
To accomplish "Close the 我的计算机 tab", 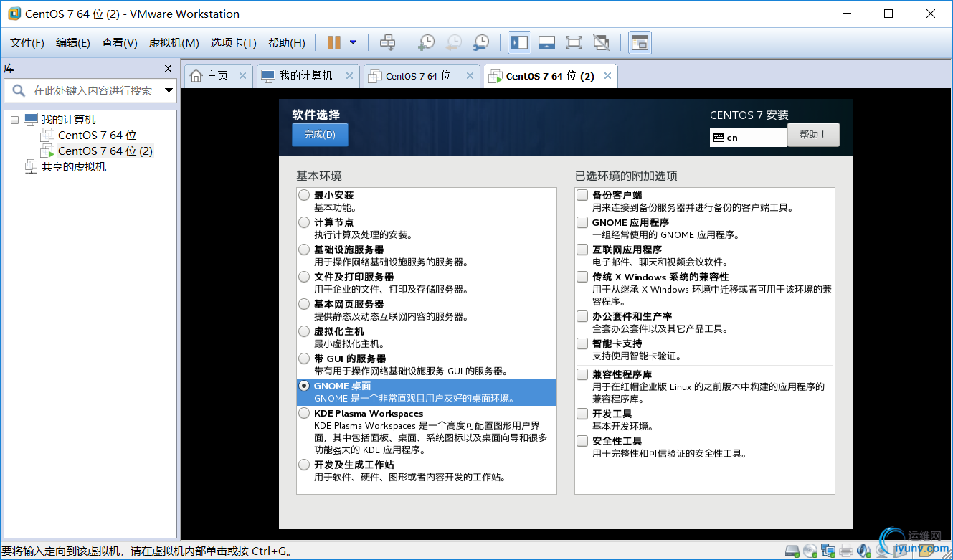I will [350, 75].
